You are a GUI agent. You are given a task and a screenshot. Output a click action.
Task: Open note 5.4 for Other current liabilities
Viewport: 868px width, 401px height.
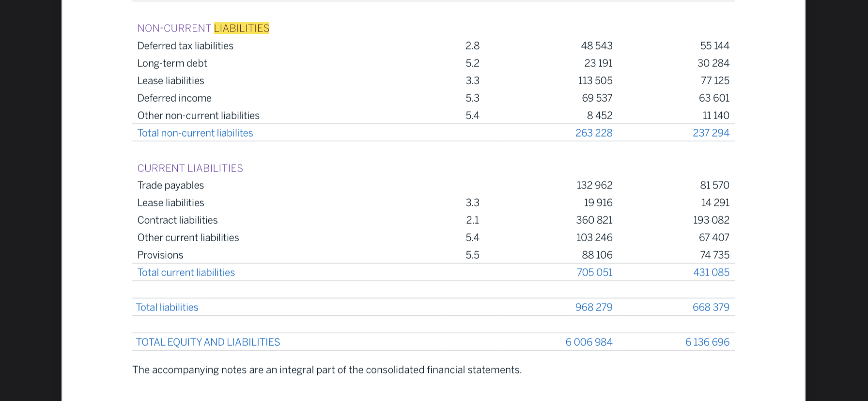[472, 237]
